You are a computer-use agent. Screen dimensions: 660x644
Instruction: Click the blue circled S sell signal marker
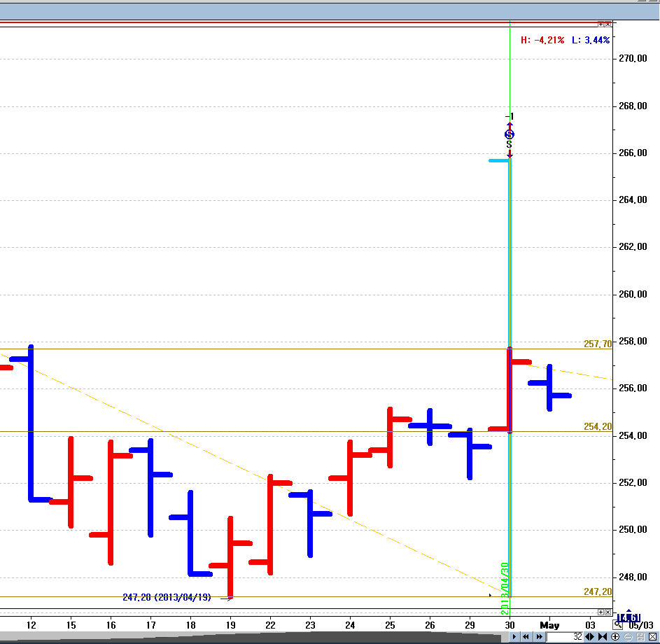[x=510, y=134]
